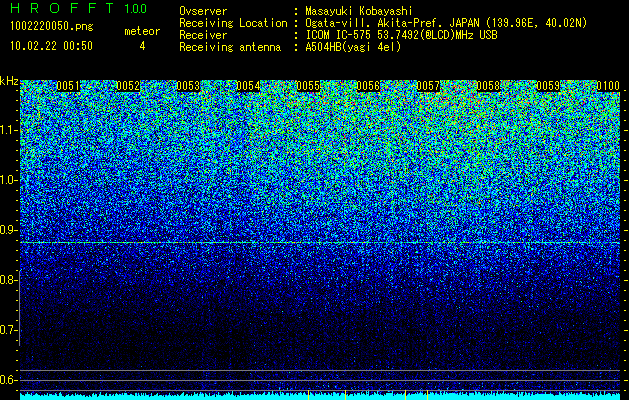This screenshot has height=400, width=629.
Task: Click the Receiver field label
Action: pos(203,35)
